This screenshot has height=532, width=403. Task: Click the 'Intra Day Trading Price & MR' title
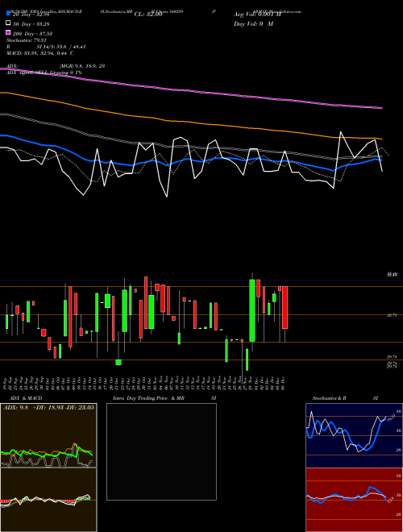148,398
